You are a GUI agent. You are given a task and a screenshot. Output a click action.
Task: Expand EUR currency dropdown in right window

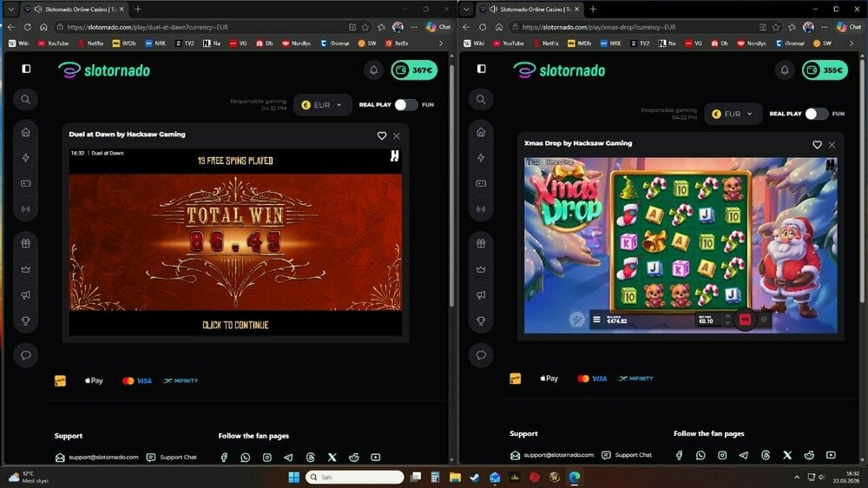[x=733, y=114]
